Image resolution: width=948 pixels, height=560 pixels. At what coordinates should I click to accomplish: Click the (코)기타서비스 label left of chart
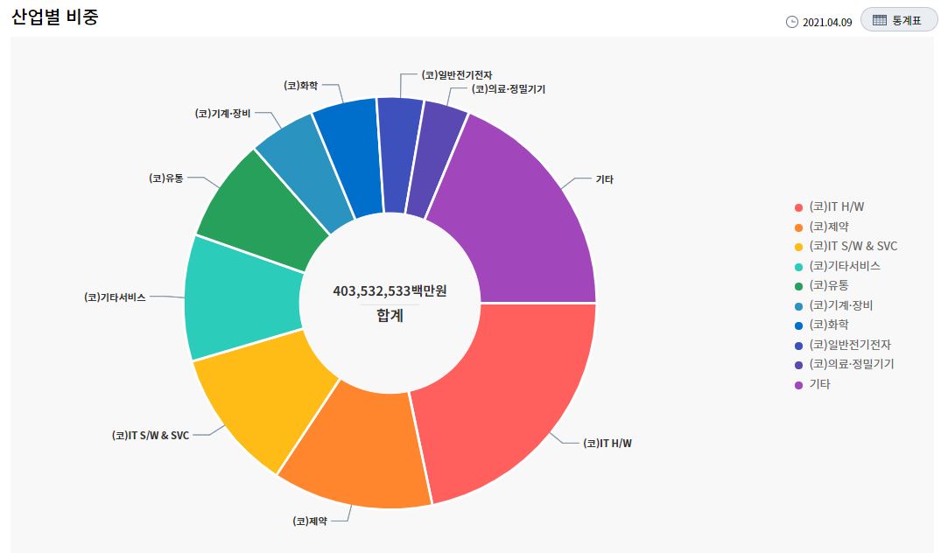click(x=115, y=297)
